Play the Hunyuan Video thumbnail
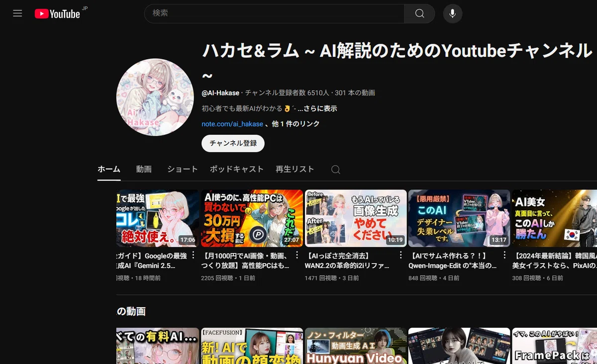The image size is (597, 364). click(356, 346)
